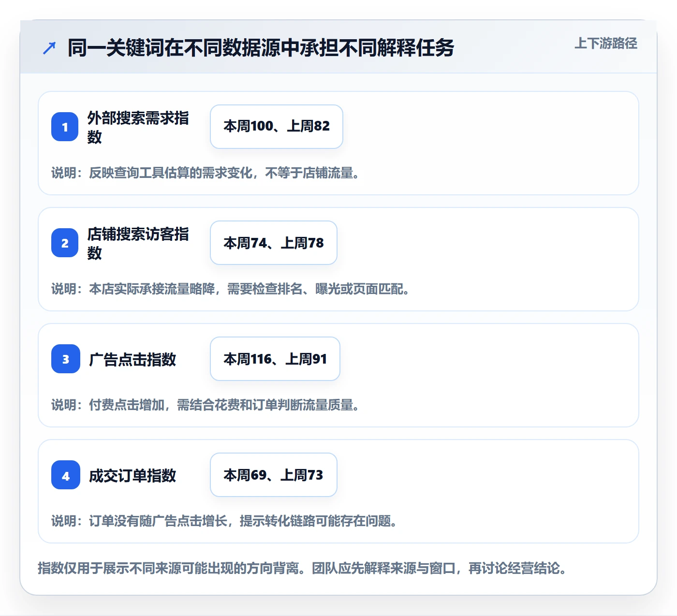The width and height of the screenshot is (677, 616).
Task: Click the number 2 step badge
Action: pyautogui.click(x=65, y=243)
